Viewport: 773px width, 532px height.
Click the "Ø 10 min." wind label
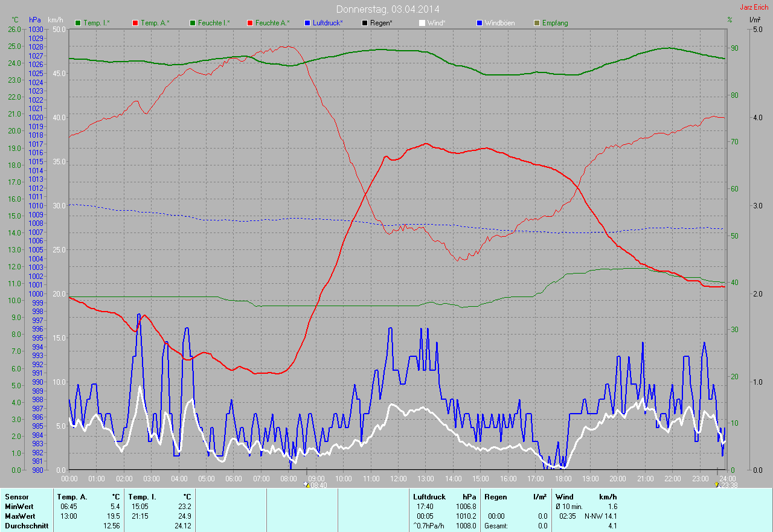pyautogui.click(x=569, y=506)
